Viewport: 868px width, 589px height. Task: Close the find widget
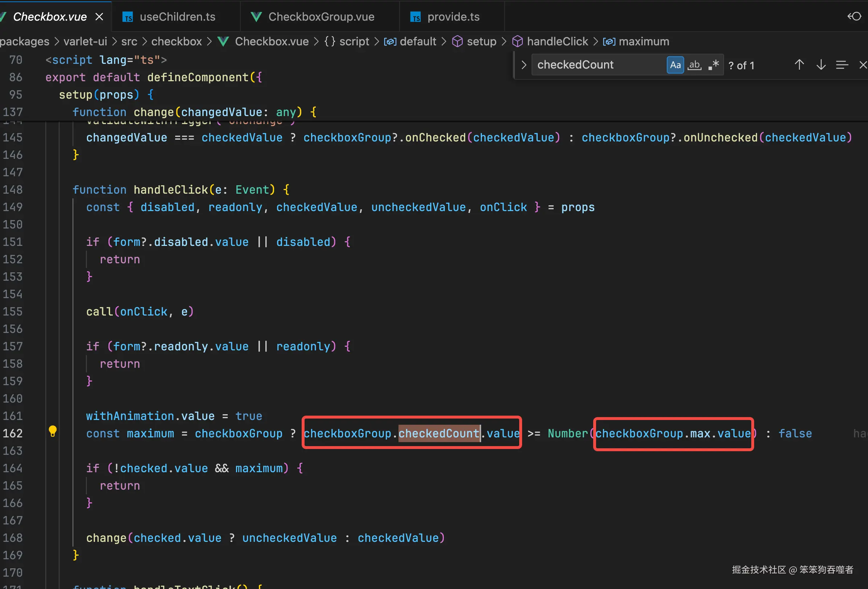863,65
